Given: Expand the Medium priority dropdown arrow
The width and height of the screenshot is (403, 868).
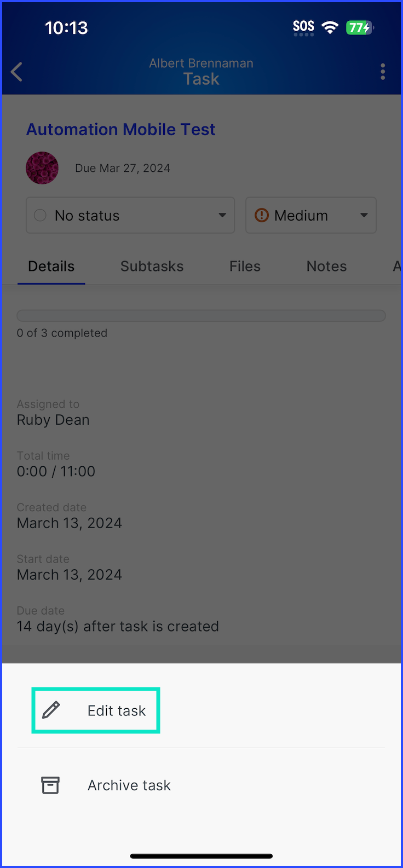Looking at the screenshot, I should tap(364, 215).
